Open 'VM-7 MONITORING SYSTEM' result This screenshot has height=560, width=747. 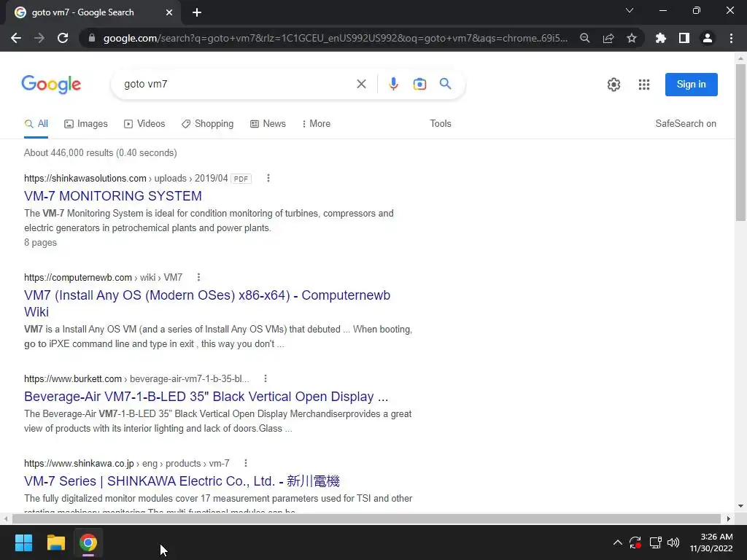coord(113,195)
